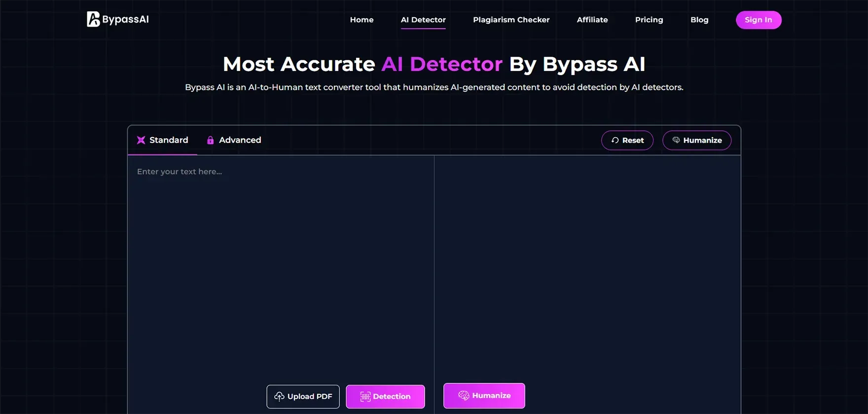
Task: Click the lock icon beside Advanced
Action: tap(210, 140)
